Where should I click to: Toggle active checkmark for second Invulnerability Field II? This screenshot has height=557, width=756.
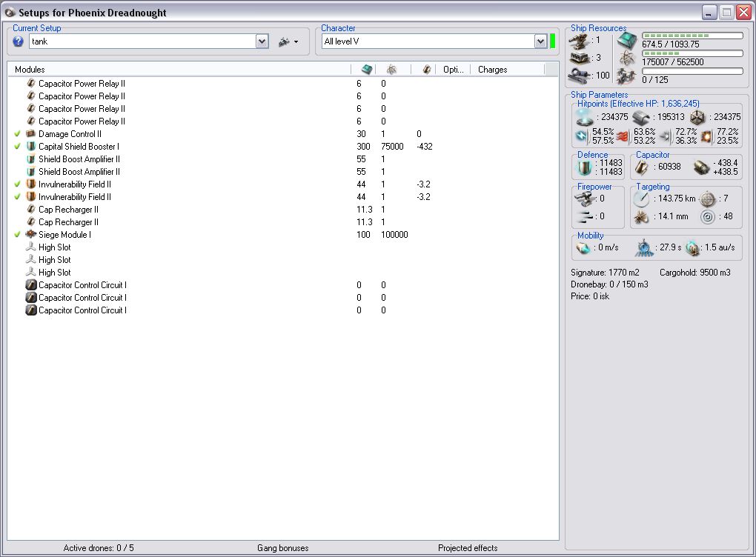point(17,196)
